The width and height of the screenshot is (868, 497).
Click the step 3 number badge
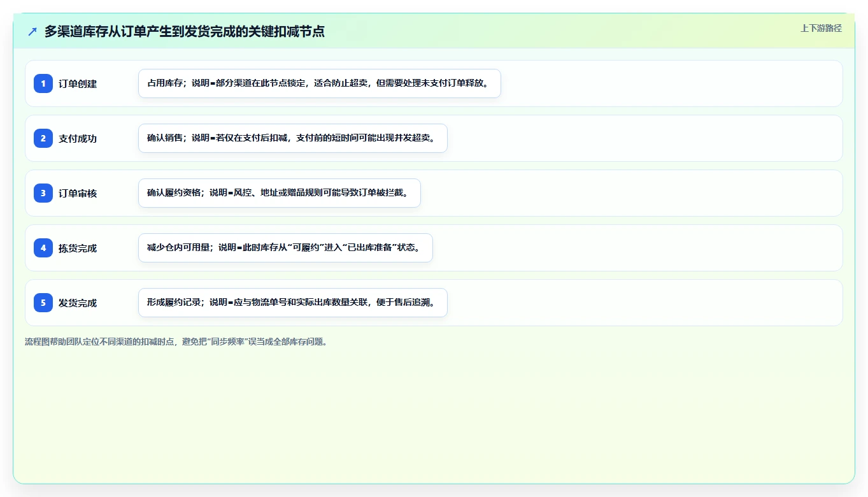pyautogui.click(x=43, y=193)
